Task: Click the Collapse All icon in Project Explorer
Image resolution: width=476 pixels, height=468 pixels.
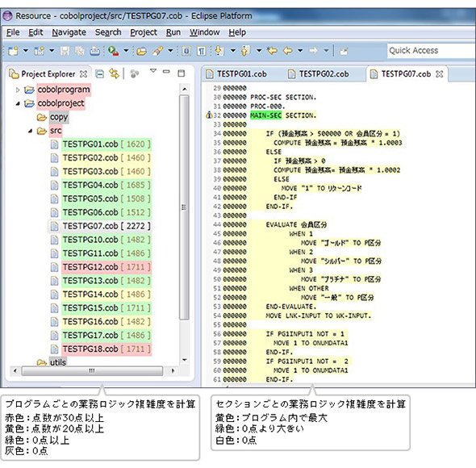Action: click(x=99, y=73)
